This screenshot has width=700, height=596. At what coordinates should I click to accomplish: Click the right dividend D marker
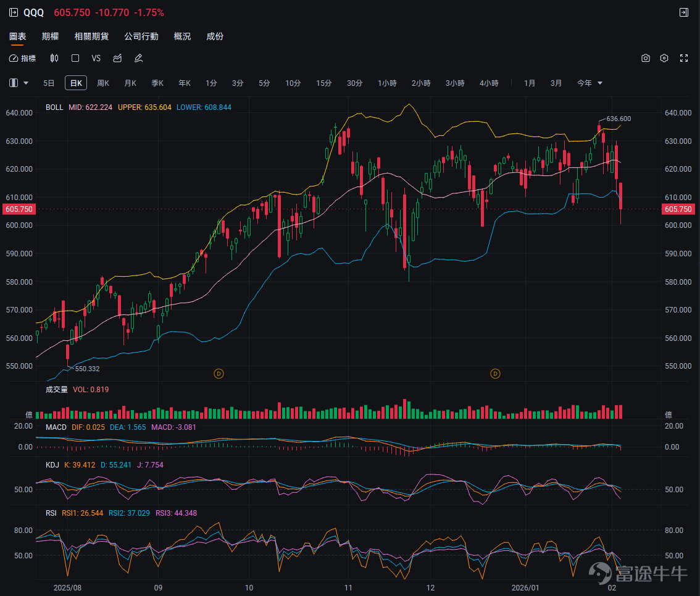coord(495,374)
